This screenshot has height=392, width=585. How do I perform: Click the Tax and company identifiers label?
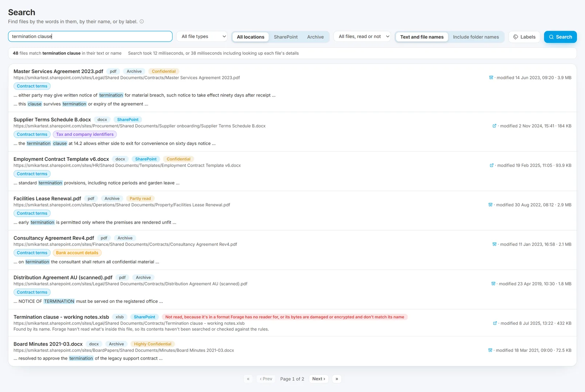pyautogui.click(x=85, y=134)
